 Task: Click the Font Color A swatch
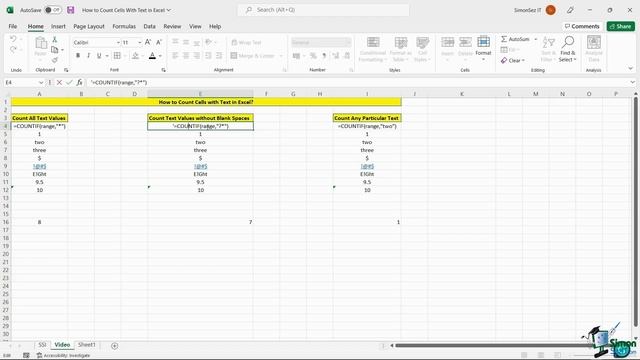[x=152, y=56]
